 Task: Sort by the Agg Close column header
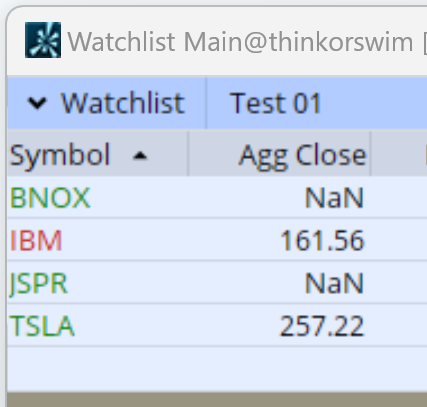point(302,155)
